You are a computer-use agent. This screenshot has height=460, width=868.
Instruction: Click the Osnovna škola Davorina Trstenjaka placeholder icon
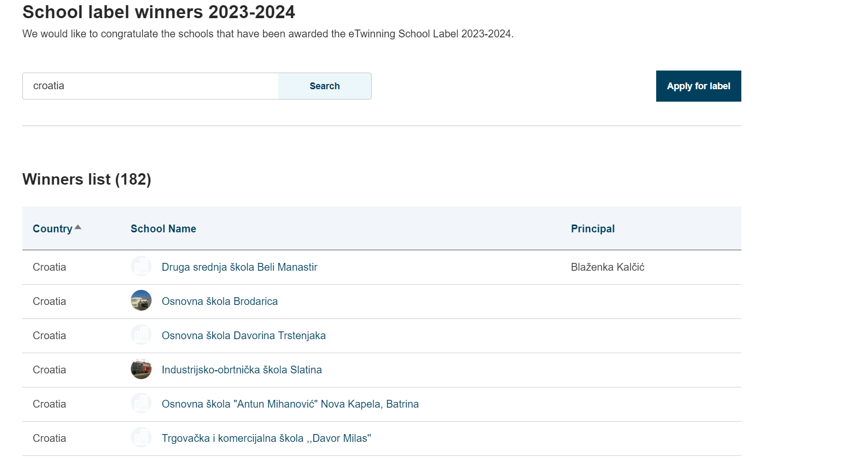point(141,335)
